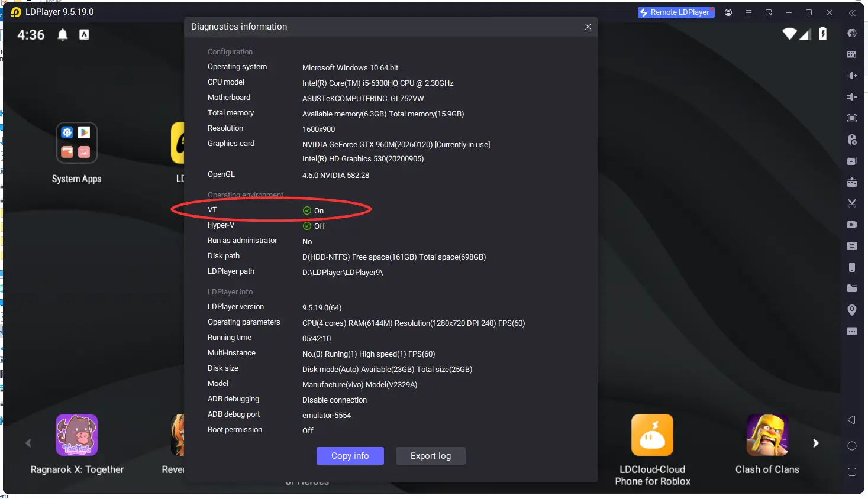868x499 pixels.
Task: Click the Export log button
Action: point(431,456)
